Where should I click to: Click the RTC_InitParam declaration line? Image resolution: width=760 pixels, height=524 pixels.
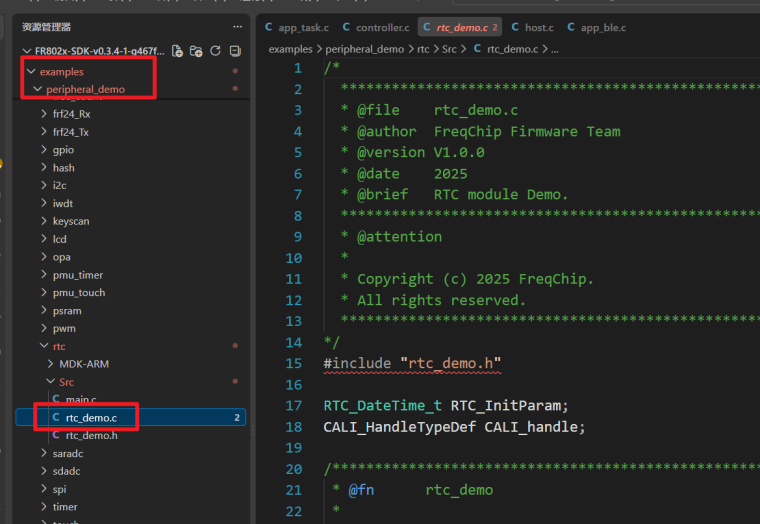446,406
